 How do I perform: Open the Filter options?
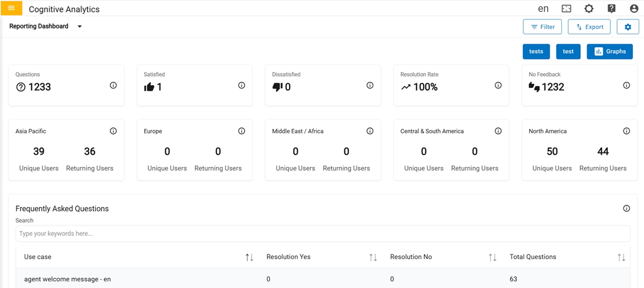(542, 27)
